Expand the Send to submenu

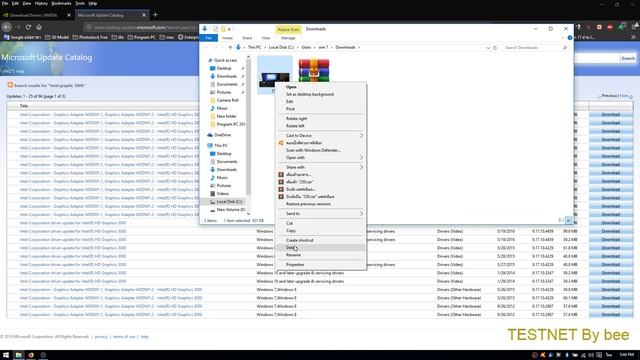pyautogui.click(x=321, y=213)
